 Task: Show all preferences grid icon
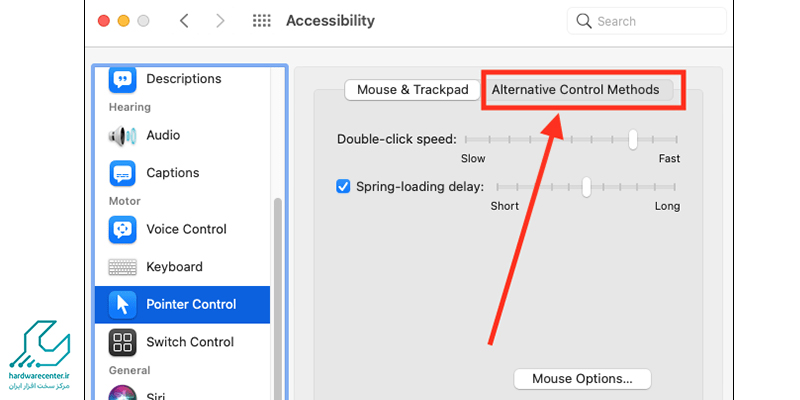point(262,21)
